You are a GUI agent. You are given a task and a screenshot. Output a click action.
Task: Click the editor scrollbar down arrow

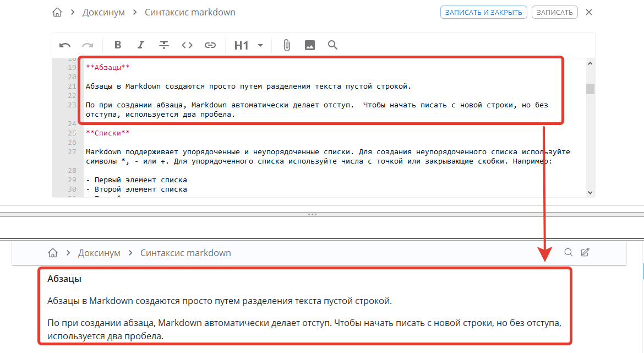click(x=590, y=192)
